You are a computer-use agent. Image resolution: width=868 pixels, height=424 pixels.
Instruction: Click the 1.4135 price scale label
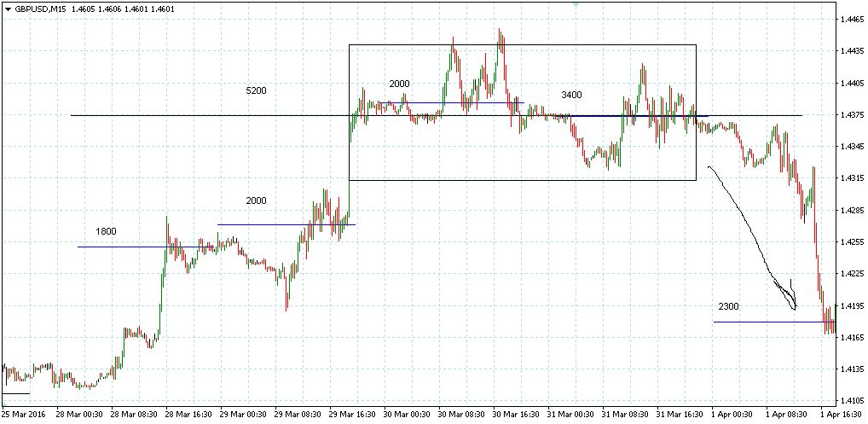tap(852, 369)
